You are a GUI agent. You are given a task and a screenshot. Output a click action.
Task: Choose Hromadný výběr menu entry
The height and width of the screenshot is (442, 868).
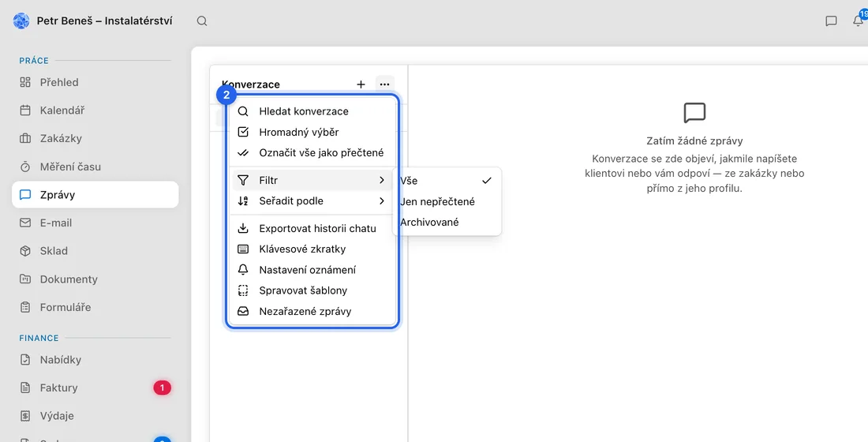pos(312,133)
